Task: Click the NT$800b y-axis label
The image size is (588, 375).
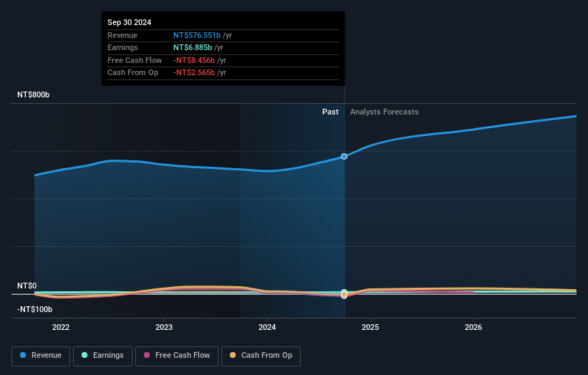Action: [34, 94]
